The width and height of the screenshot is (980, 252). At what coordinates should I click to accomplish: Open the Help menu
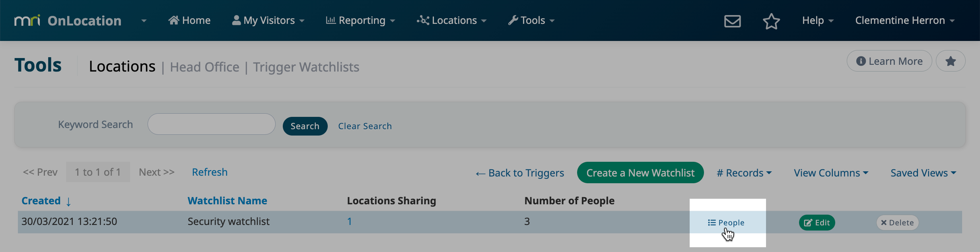point(818,20)
